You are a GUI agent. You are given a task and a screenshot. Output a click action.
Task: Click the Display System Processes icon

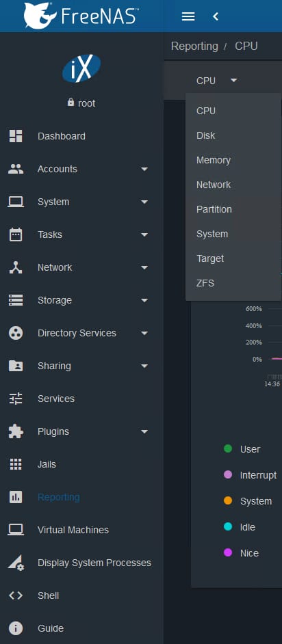tap(16, 563)
